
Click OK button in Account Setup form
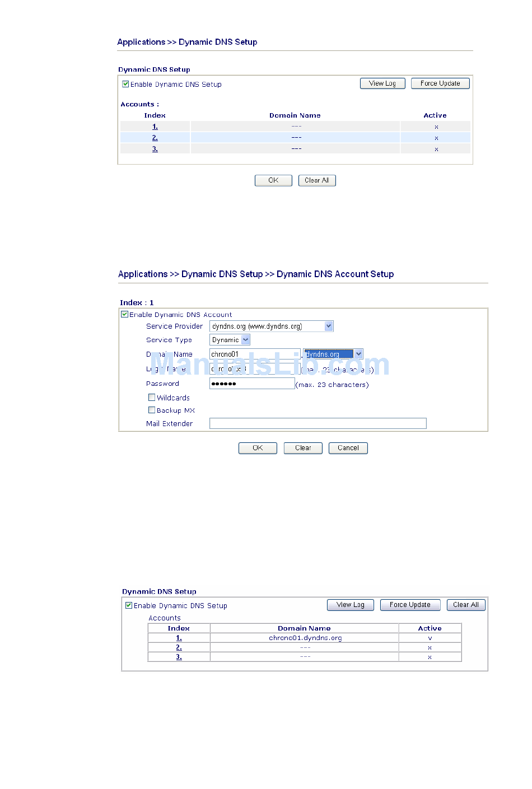coord(258,448)
